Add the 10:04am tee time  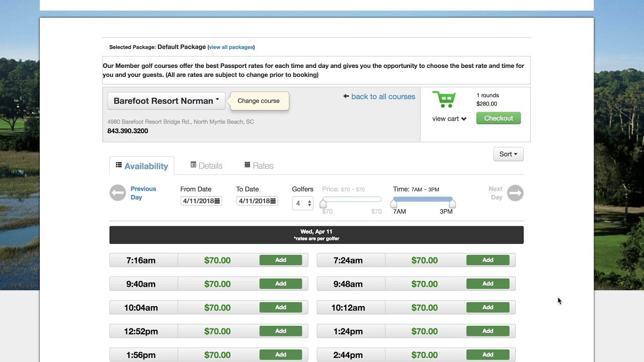tap(281, 307)
